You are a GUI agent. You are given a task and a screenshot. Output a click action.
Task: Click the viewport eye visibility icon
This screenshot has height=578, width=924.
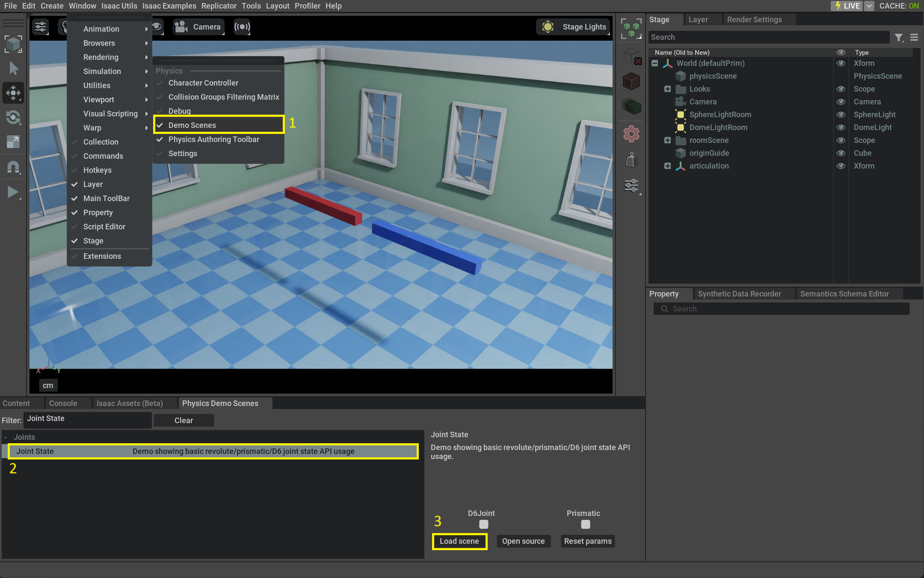coord(157,27)
